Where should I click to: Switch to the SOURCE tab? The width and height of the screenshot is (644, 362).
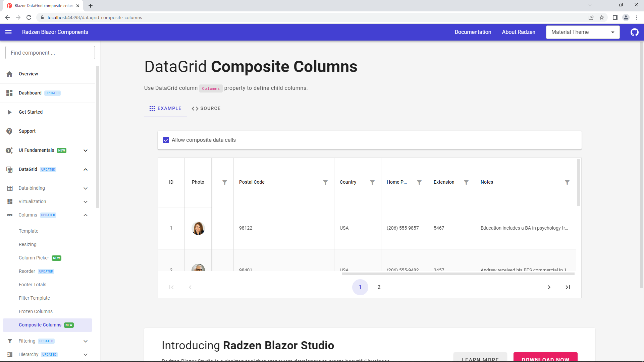click(206, 109)
